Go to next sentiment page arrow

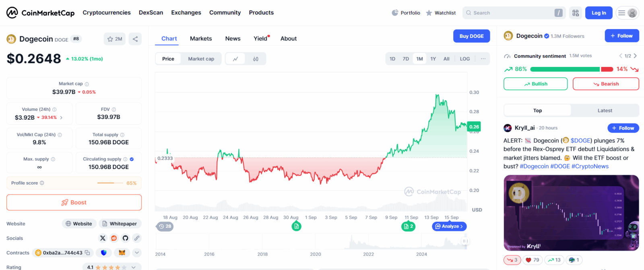[636, 56]
